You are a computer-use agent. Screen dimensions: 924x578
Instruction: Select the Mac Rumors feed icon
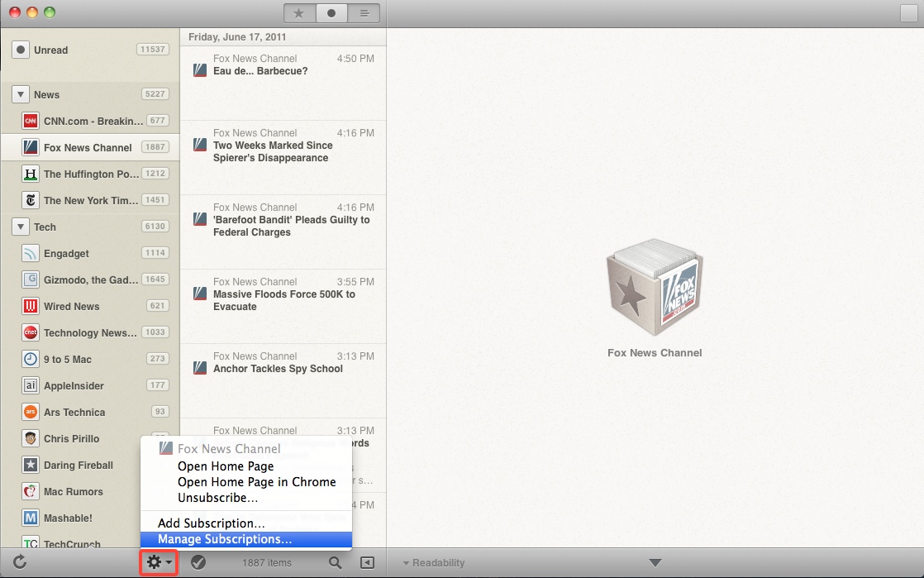[x=30, y=491]
